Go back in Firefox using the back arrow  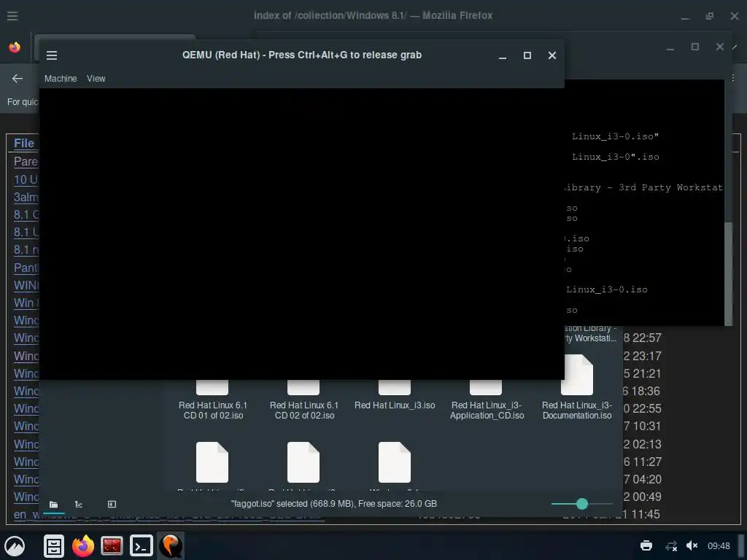click(x=18, y=79)
